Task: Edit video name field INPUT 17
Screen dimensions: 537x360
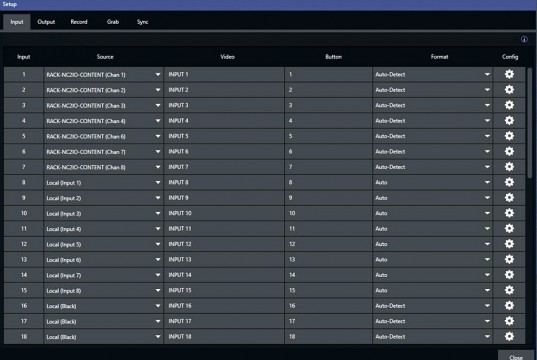Action: pos(224,321)
